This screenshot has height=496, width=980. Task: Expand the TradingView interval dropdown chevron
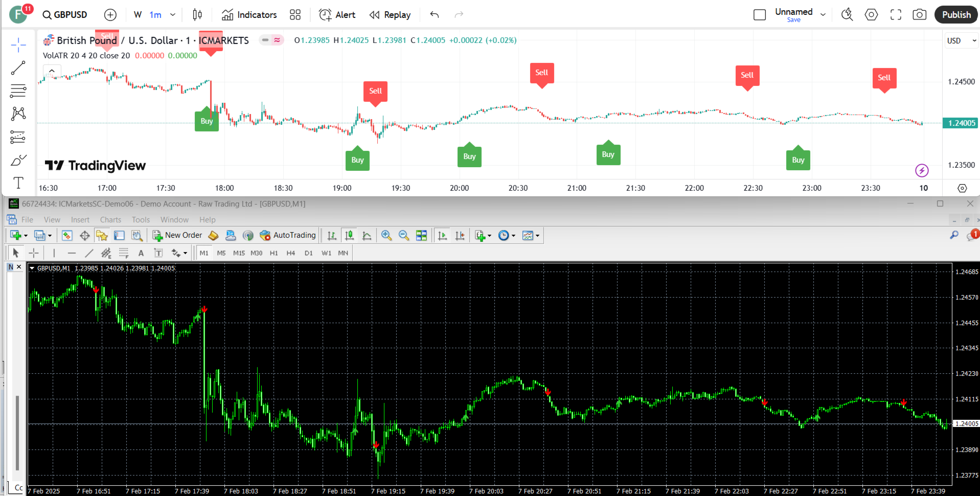tap(173, 15)
